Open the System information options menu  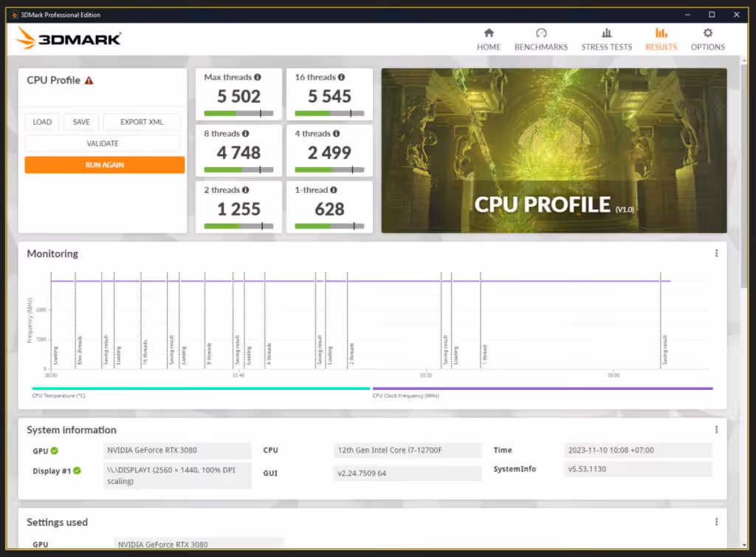716,430
